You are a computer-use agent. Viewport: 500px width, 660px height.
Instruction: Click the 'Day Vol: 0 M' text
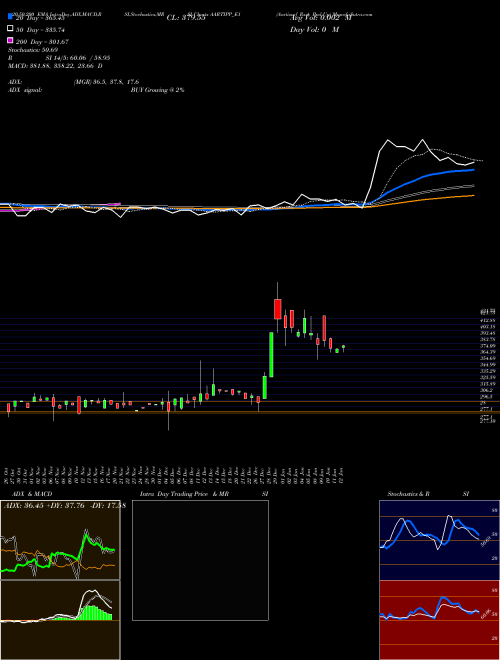pos(314,29)
